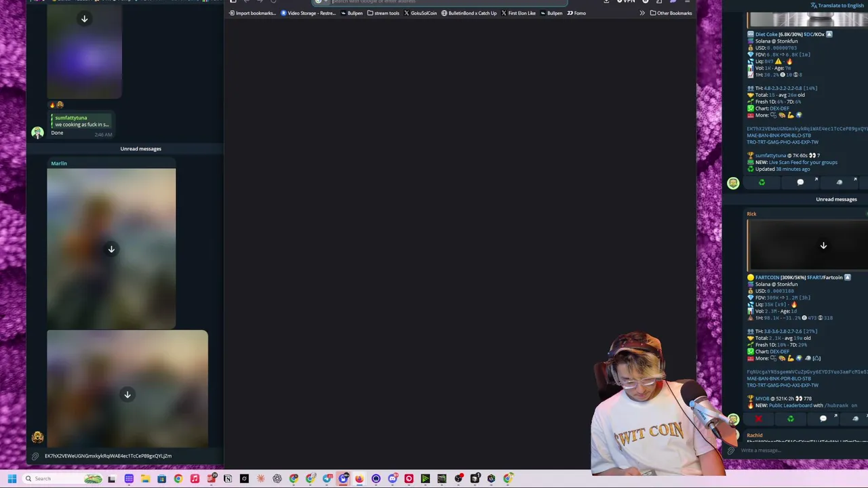The width and height of the screenshot is (868, 488).
Task: Open the Other Bookmarks folder
Action: click(671, 13)
